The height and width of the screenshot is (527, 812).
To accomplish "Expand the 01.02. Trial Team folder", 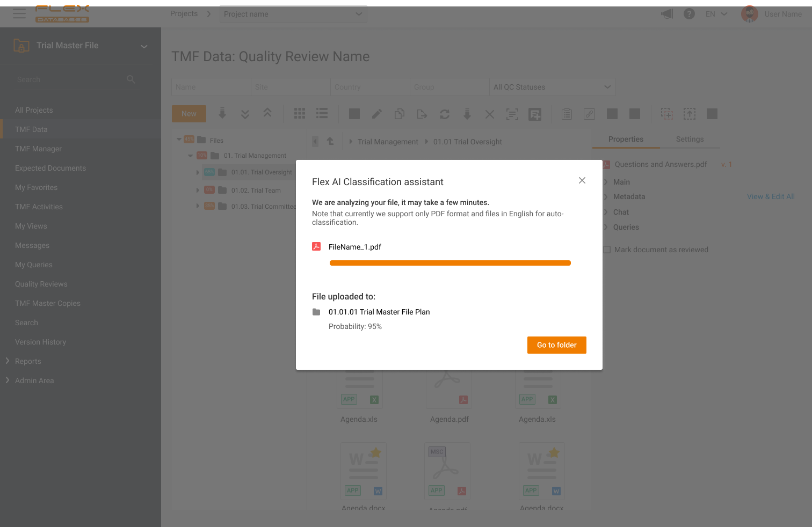I will (198, 191).
